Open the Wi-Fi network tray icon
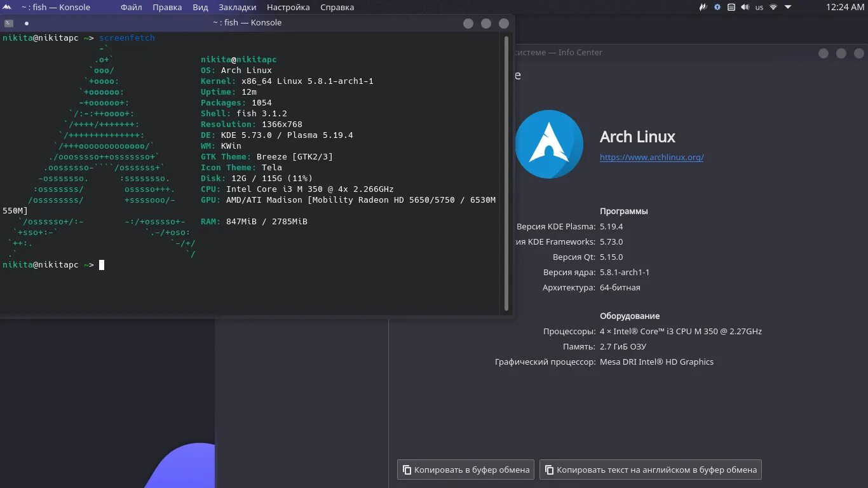Viewport: 868px width, 488px height. click(x=773, y=8)
